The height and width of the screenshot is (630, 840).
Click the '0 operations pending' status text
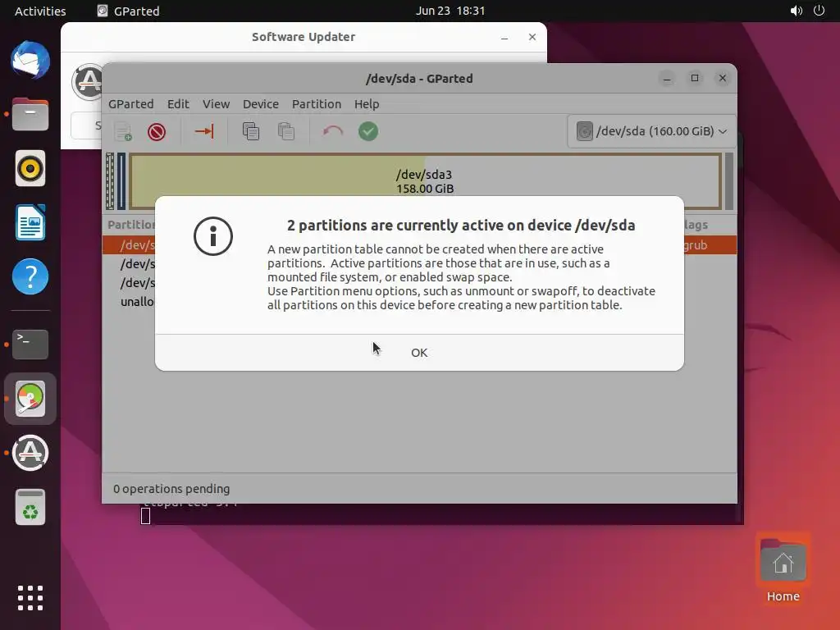(171, 489)
